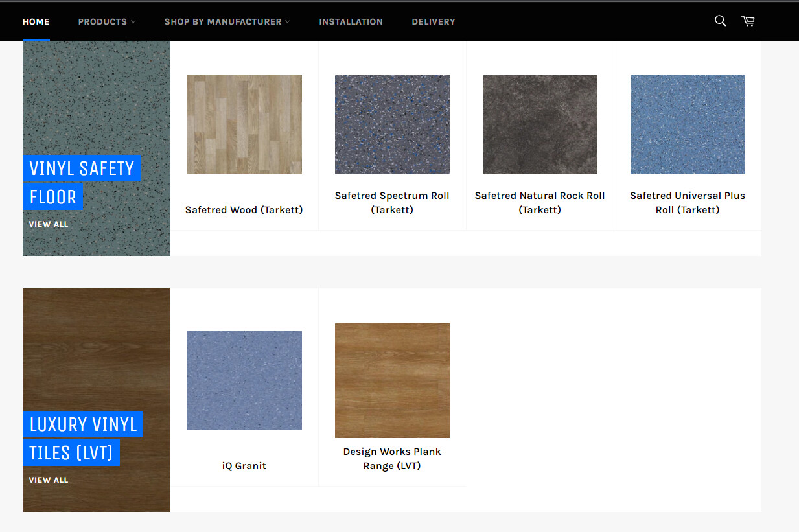This screenshot has width=799, height=532.
Task: Open the iQ Granit product title
Action: [244, 466]
